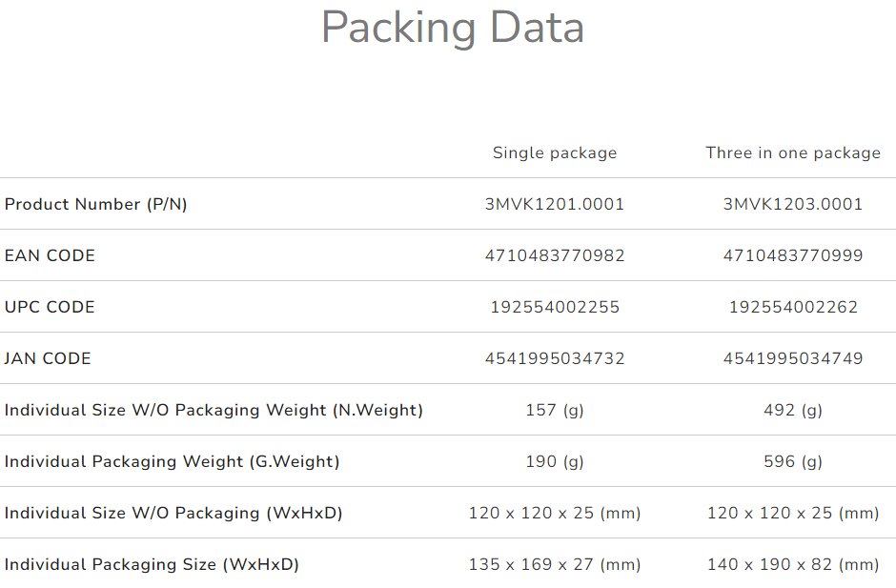Click product number 3MVK1201.0001

(555, 204)
